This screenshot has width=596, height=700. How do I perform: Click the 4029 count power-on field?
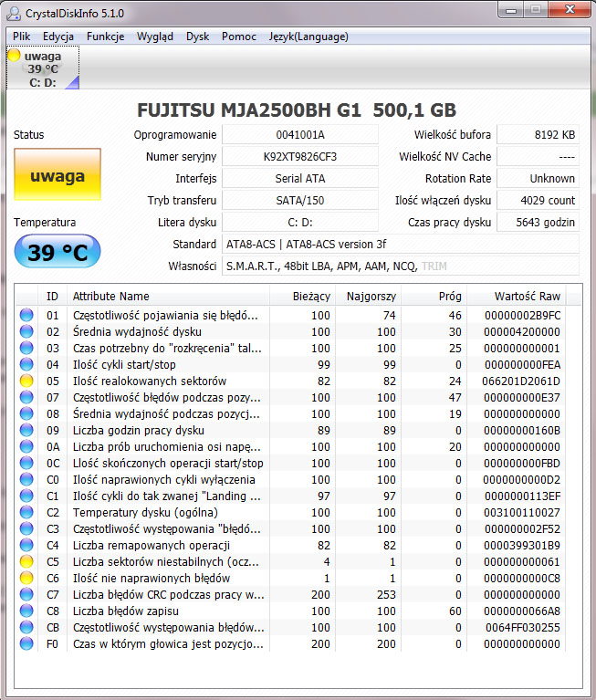[x=538, y=200]
